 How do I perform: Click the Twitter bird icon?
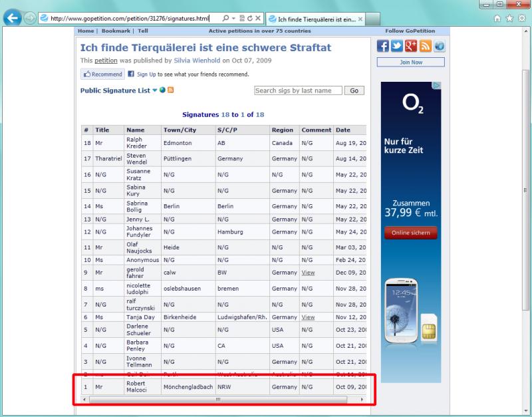tap(397, 47)
